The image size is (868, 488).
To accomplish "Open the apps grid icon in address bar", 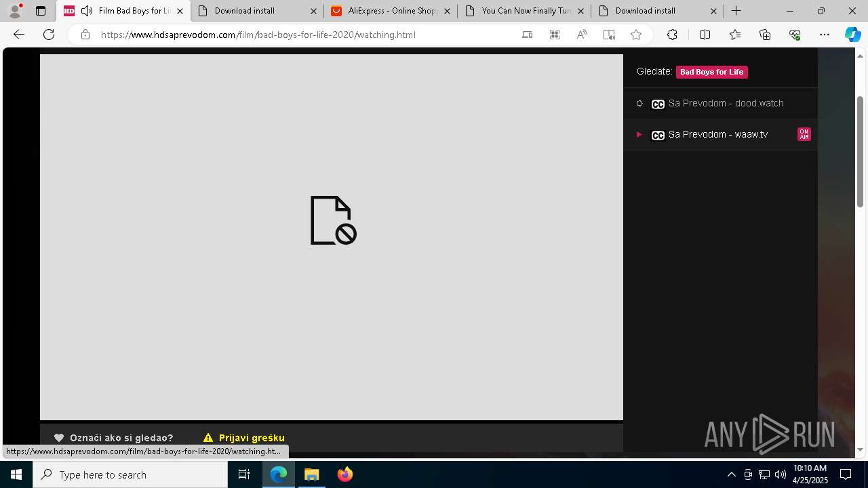I will tap(555, 35).
